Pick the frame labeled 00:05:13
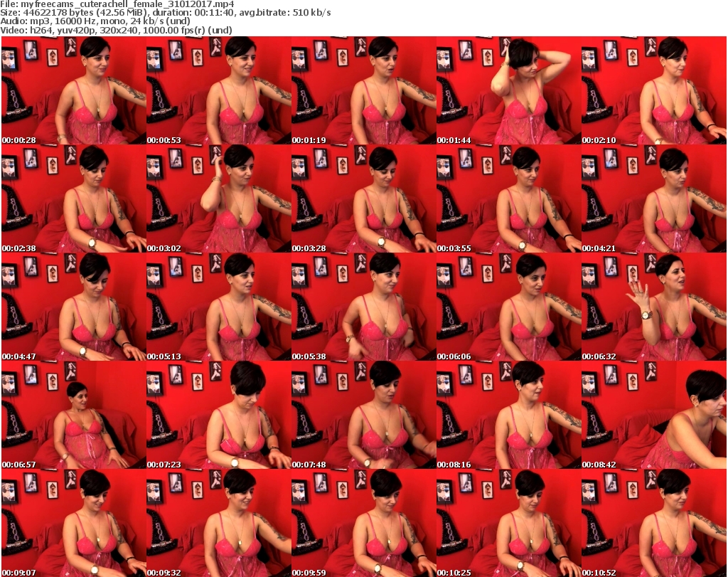Image resolution: width=728 pixels, height=577 pixels. (219, 307)
